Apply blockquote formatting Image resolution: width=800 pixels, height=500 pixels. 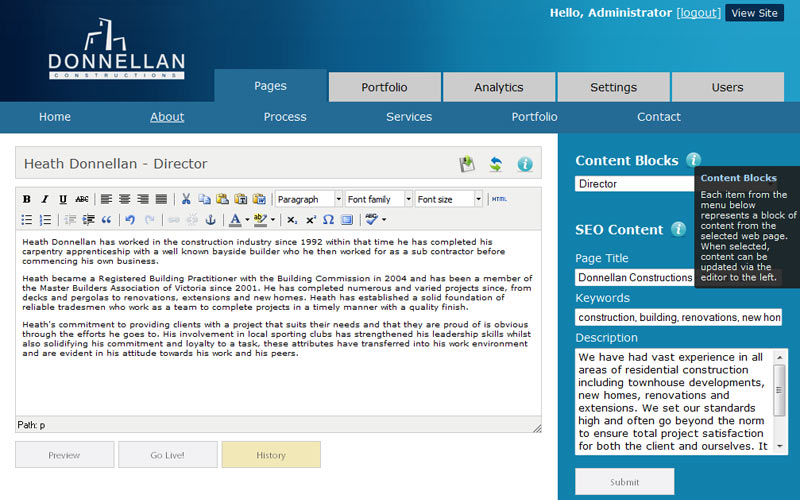(x=106, y=220)
